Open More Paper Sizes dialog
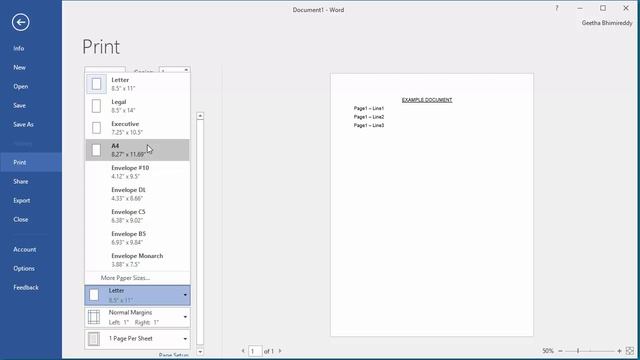This screenshot has height=360, width=640. (125, 278)
